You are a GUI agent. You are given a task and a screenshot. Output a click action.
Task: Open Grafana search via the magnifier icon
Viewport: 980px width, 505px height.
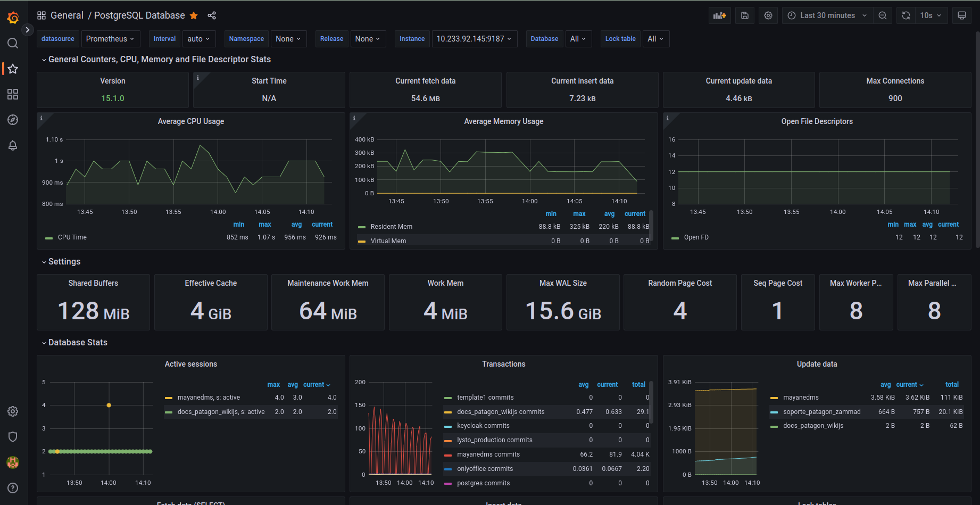13,43
